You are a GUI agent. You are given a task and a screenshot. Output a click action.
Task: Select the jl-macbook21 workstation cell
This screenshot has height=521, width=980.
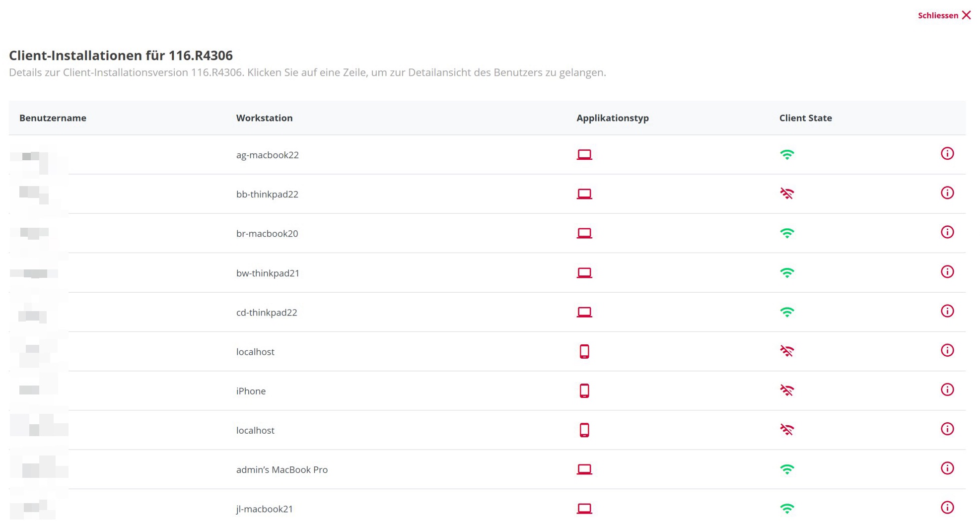tap(264, 509)
